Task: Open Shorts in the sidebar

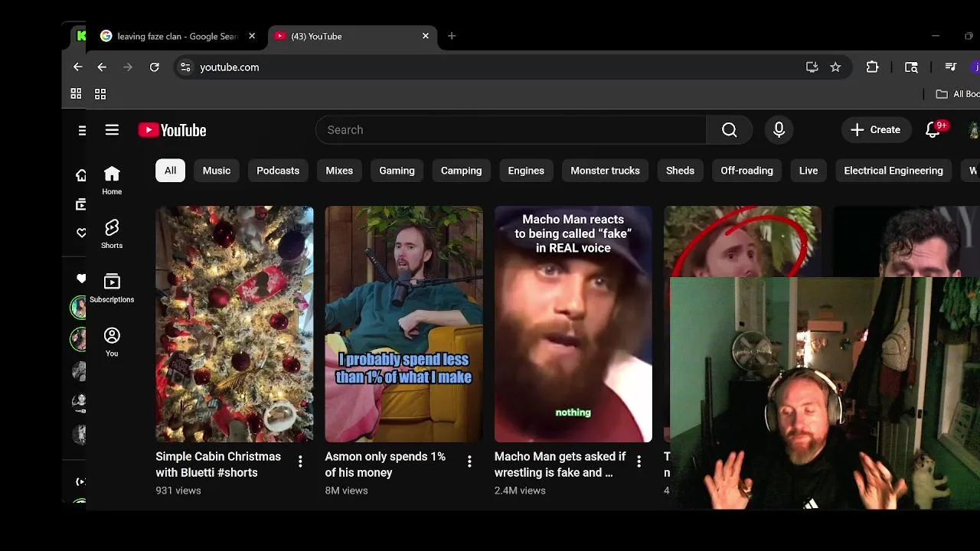Action: pos(112,235)
